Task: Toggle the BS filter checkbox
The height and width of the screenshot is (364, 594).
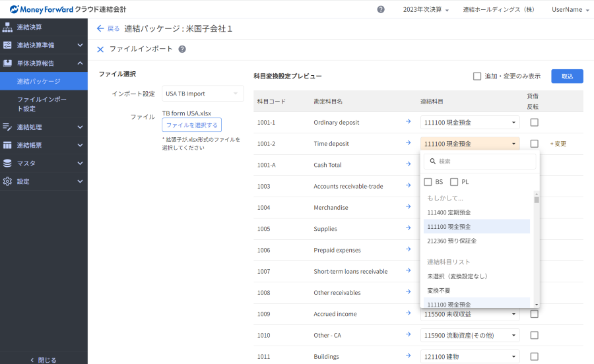Action: (428, 182)
